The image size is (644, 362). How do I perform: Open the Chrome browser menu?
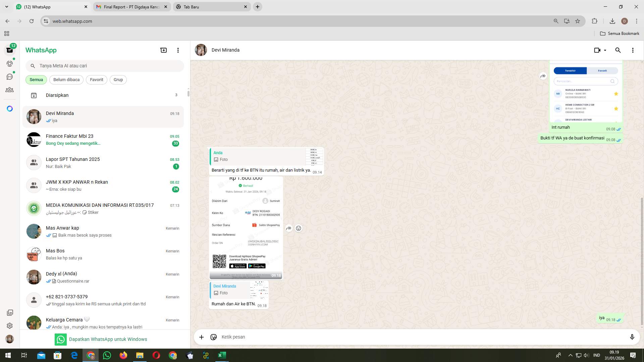(x=636, y=21)
